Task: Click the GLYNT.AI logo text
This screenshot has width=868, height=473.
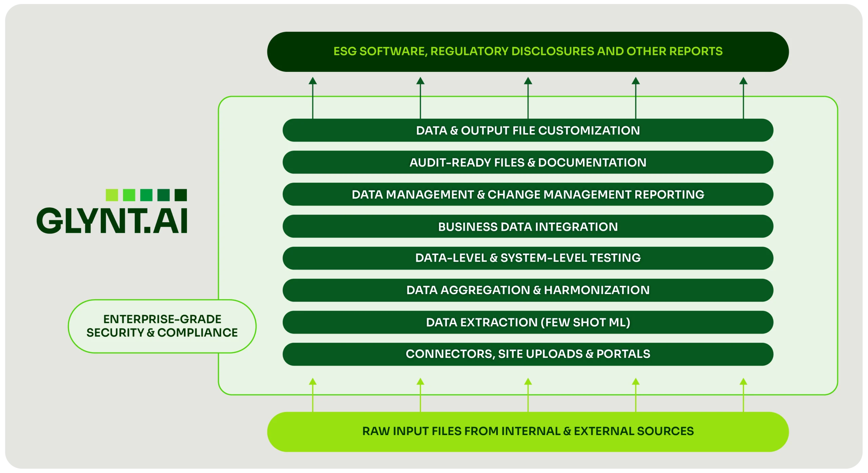Action: pyautogui.click(x=112, y=221)
